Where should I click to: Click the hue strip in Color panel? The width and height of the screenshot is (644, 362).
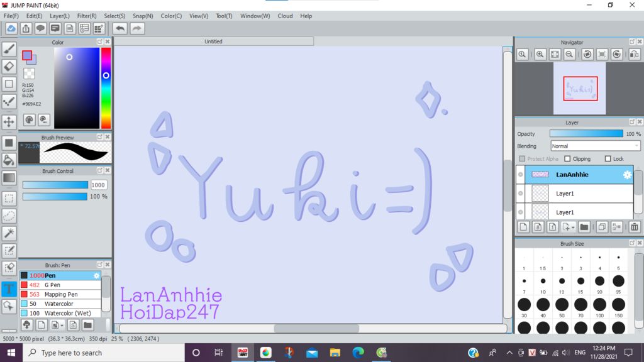pos(106,88)
